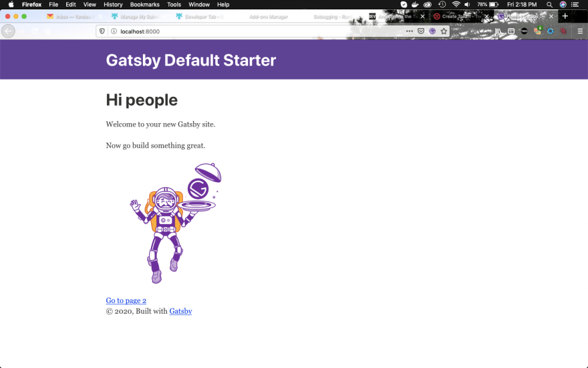Open the View menu

click(90, 5)
